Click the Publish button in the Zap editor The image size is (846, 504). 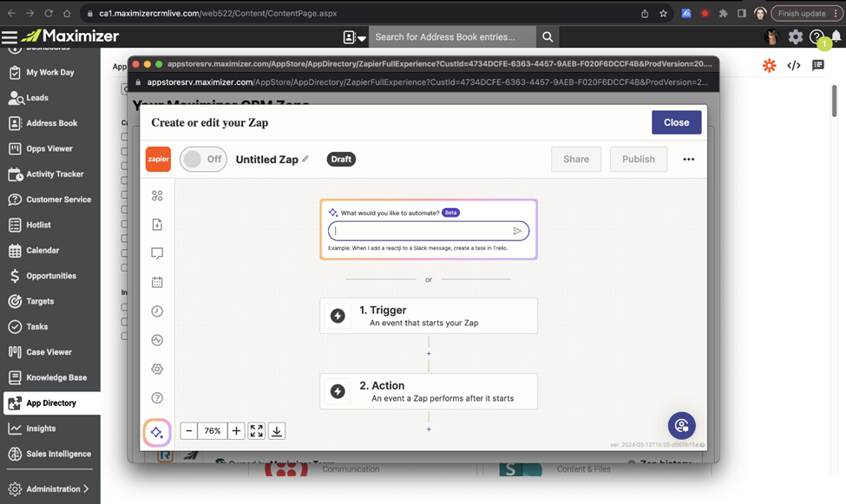click(639, 160)
